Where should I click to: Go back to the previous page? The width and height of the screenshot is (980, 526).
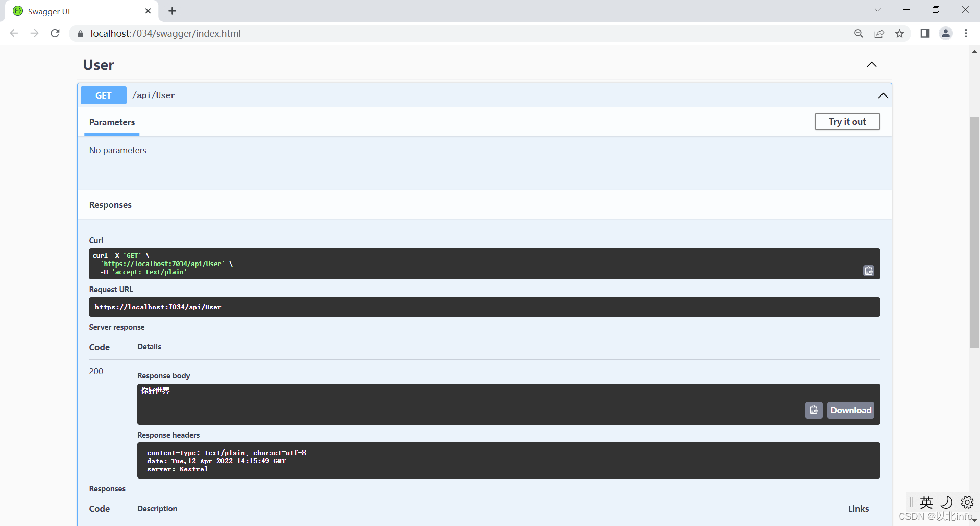click(14, 33)
